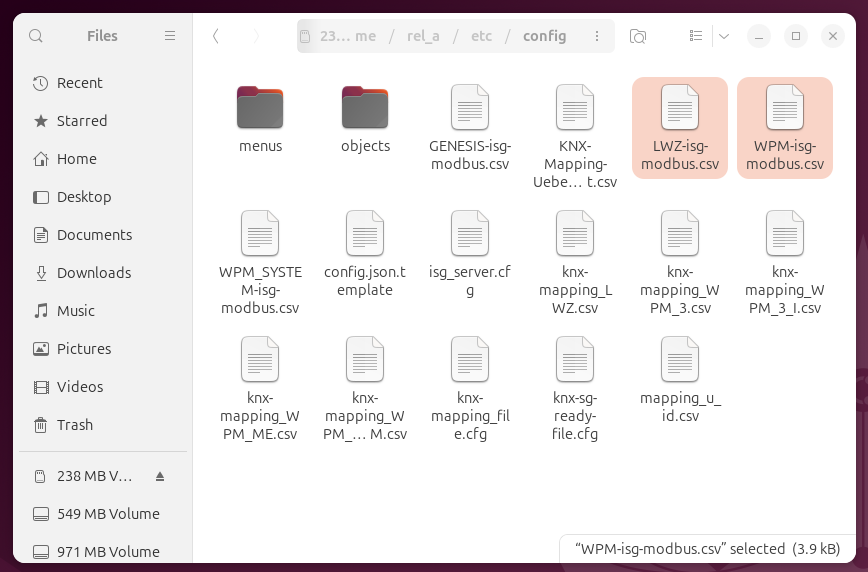Viewport: 868px width, 572px height.
Task: Minimize the Files window
Action: coord(759,36)
